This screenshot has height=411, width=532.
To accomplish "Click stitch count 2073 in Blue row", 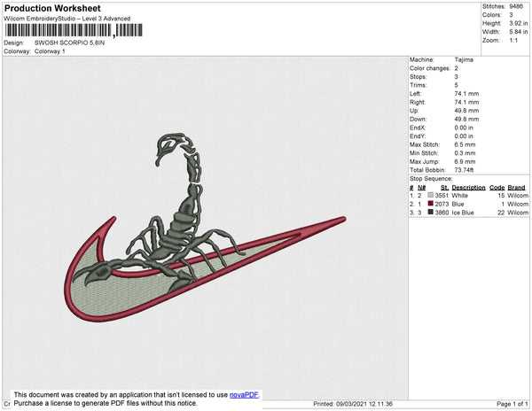I will click(x=442, y=204).
